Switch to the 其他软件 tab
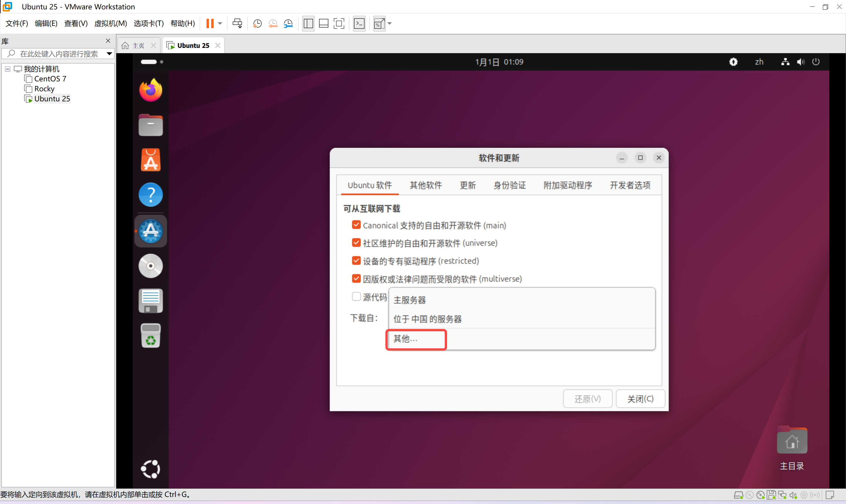 pyautogui.click(x=426, y=185)
